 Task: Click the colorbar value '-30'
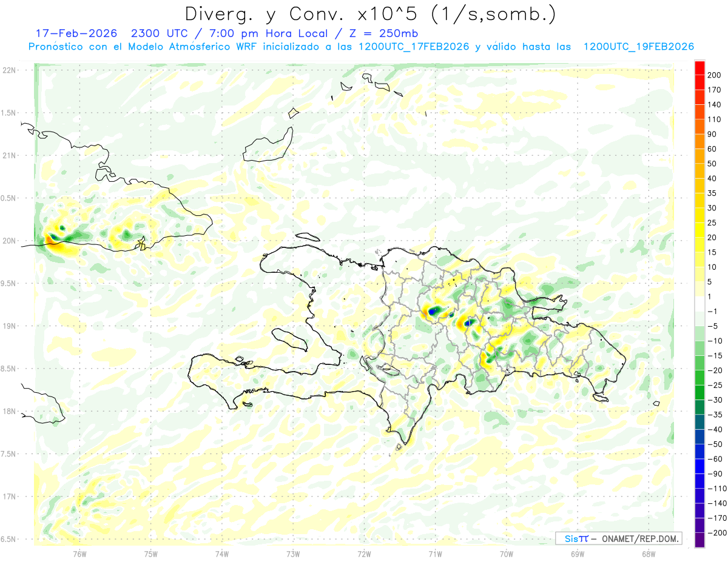[716, 400]
